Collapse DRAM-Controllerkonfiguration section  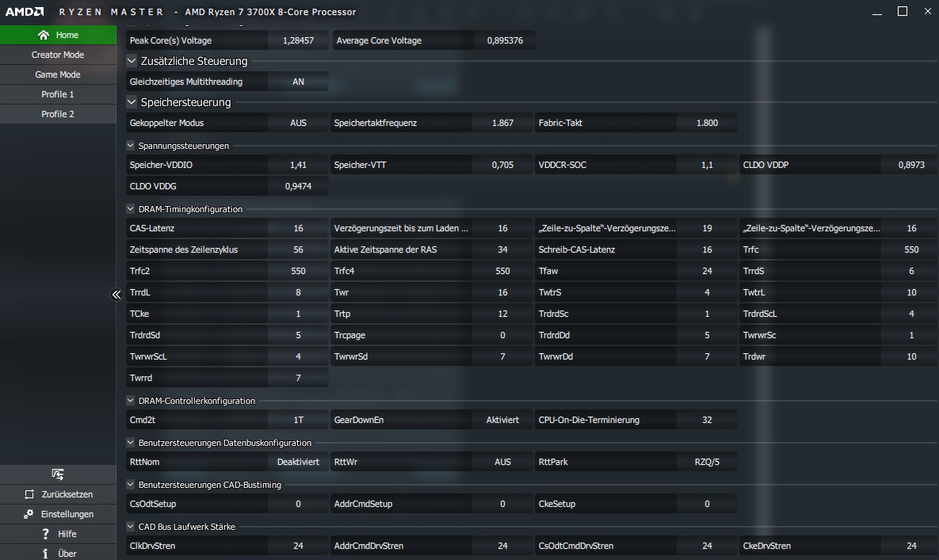[x=131, y=400]
